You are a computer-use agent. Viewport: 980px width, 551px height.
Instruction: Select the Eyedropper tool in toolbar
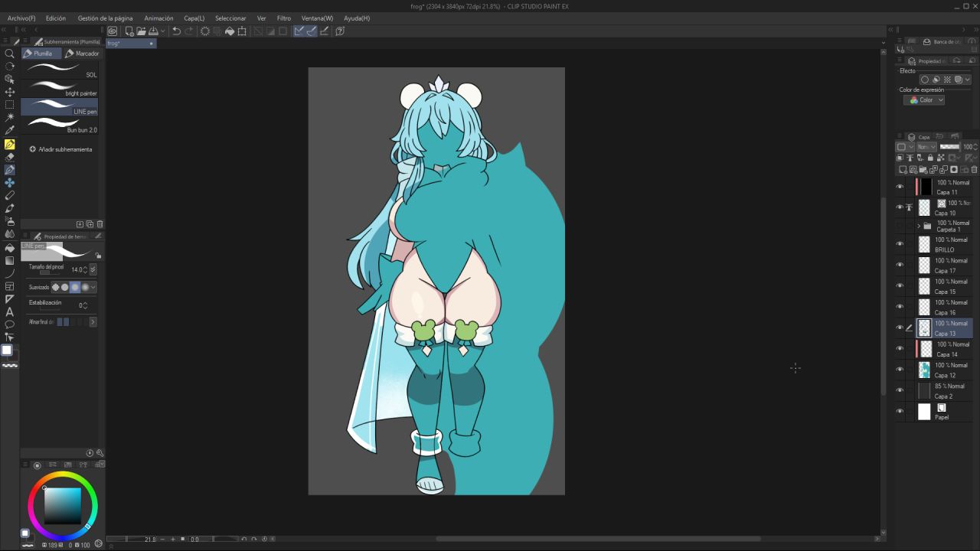(x=10, y=131)
